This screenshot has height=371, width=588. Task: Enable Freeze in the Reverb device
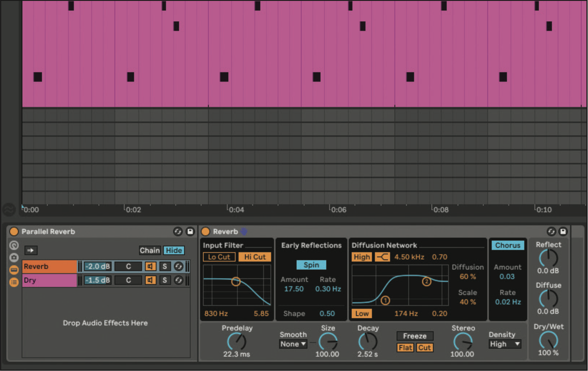[415, 336]
